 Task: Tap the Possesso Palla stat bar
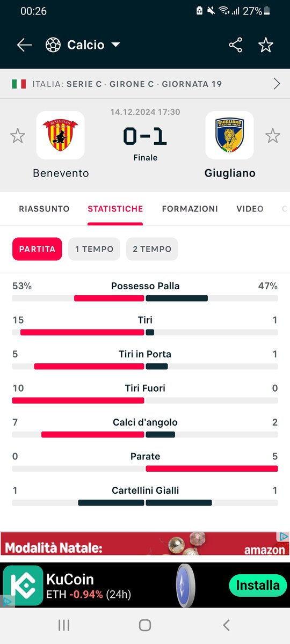145,298
